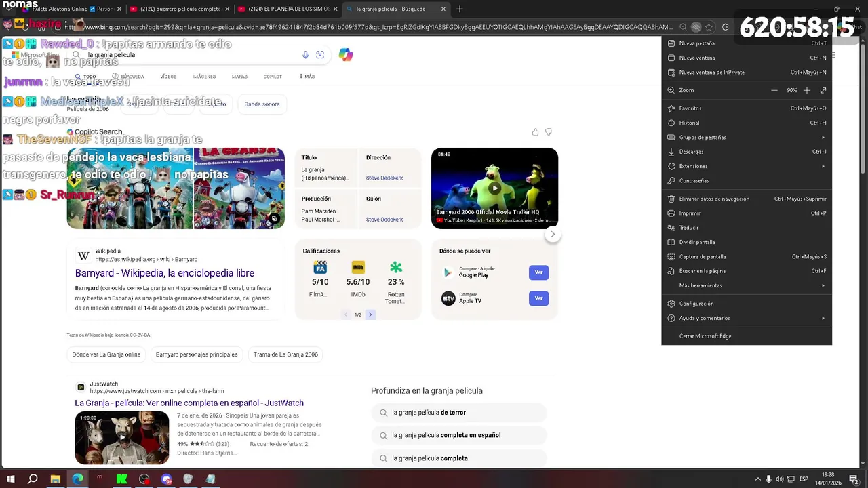Image resolution: width=868 pixels, height=488 pixels.
Task: Select Captura de pantalla option
Action: (747, 257)
